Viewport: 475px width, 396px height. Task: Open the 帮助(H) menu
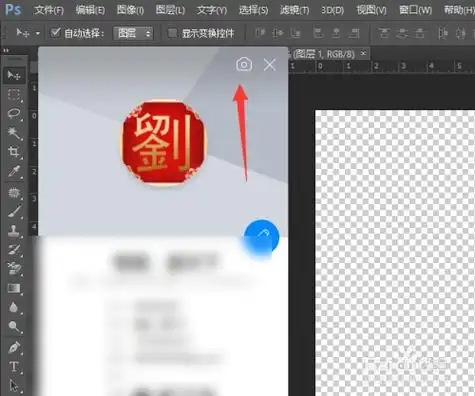pyautogui.click(x=459, y=10)
